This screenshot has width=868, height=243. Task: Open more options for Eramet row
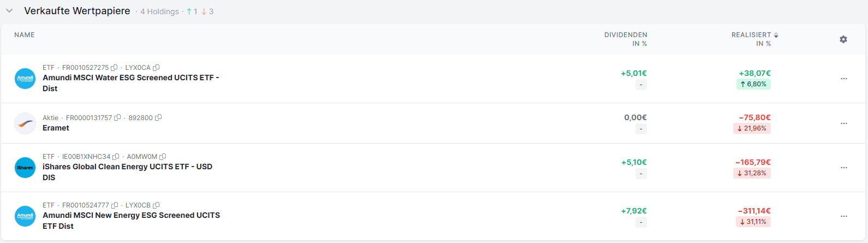pos(844,123)
